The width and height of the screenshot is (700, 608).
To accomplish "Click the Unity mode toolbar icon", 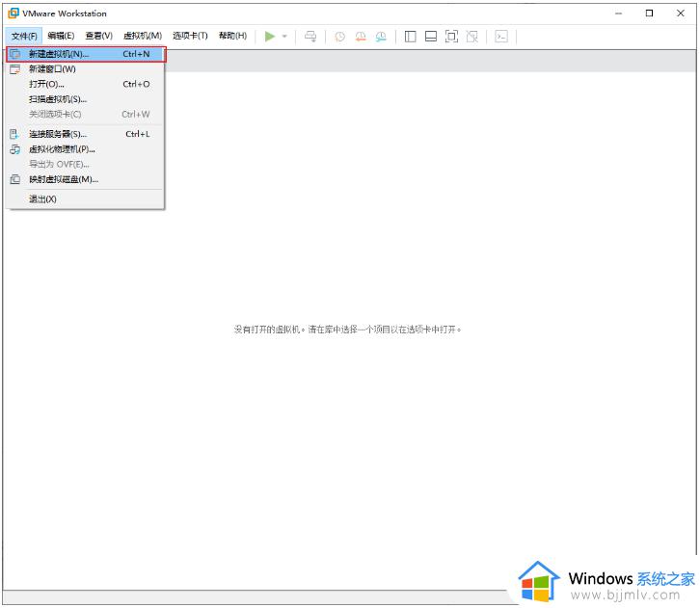I will [471, 36].
